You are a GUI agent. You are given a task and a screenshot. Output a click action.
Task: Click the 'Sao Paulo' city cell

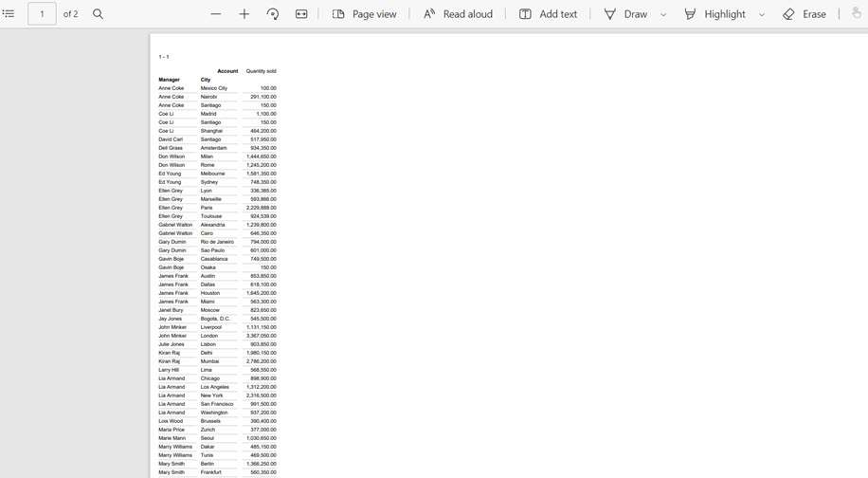(212, 250)
